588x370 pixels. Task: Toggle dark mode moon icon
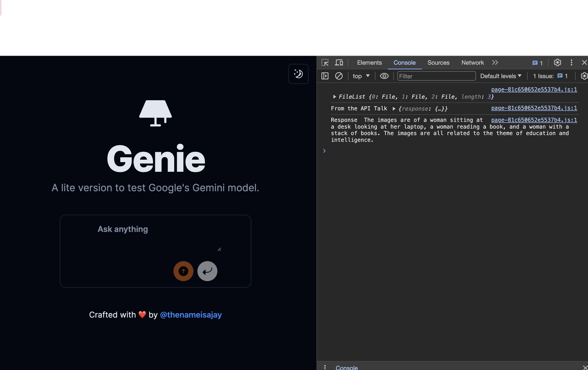coord(298,74)
